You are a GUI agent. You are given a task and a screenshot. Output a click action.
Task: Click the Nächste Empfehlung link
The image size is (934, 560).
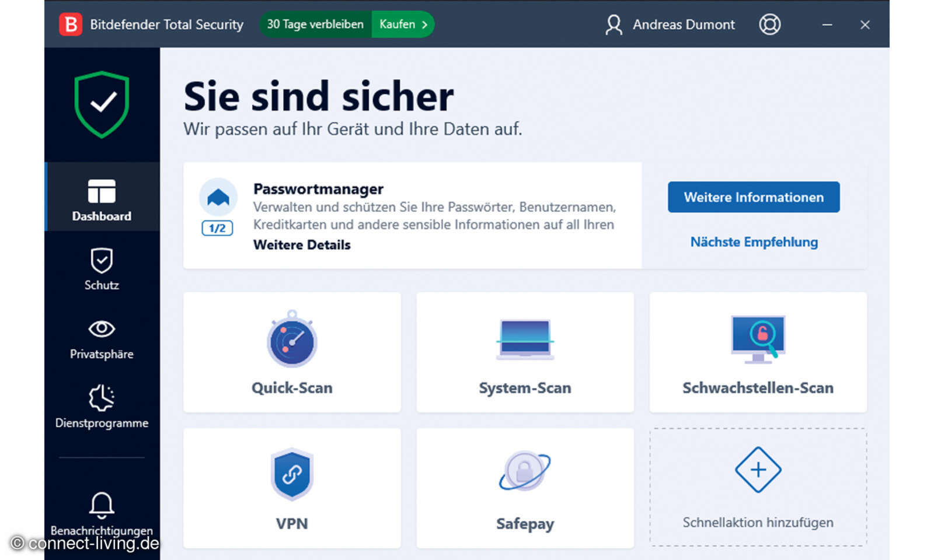(x=754, y=242)
